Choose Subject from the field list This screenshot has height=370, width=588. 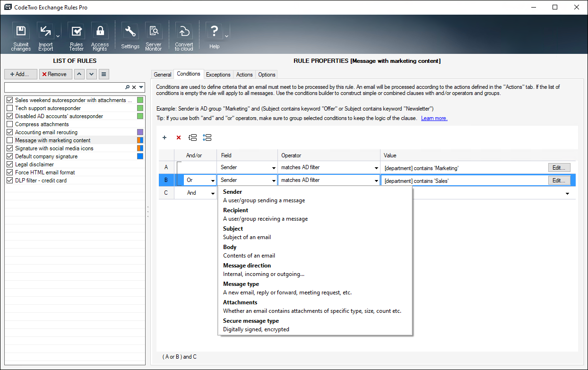click(x=315, y=233)
